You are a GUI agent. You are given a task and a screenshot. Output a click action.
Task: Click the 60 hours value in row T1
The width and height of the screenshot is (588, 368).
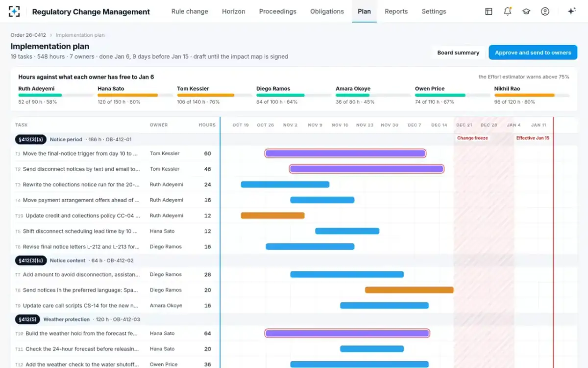[x=207, y=154]
